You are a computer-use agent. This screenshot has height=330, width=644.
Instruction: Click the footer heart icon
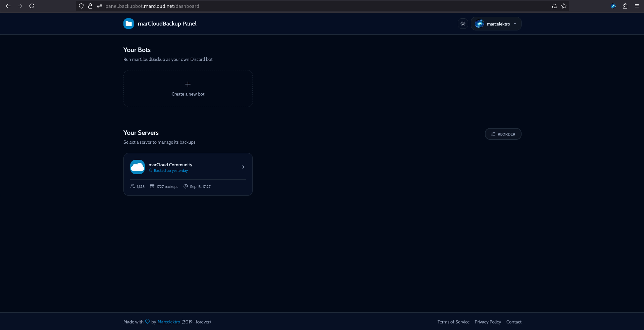(x=148, y=321)
